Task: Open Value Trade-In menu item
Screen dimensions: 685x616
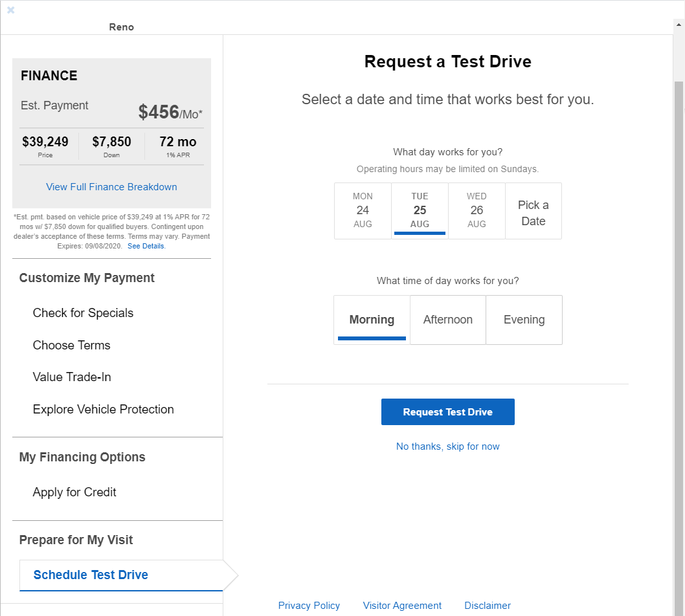Action: click(72, 377)
